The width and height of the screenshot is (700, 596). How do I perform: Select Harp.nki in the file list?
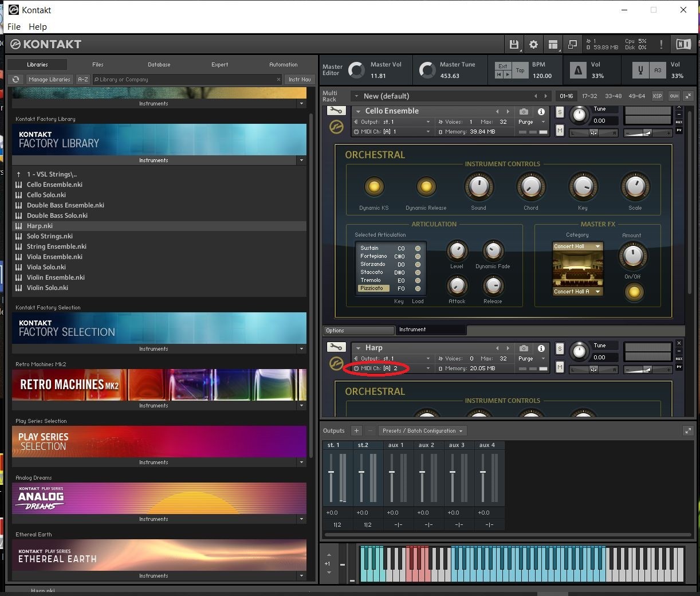click(40, 226)
